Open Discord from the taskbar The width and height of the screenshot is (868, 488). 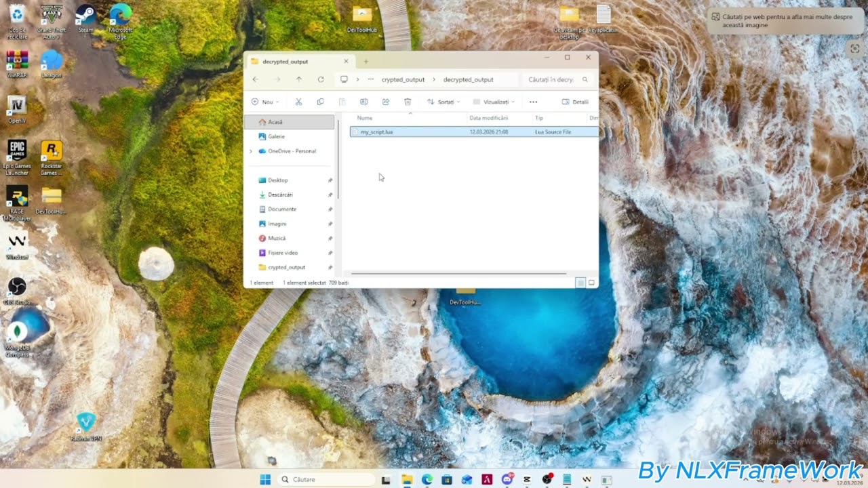click(x=507, y=479)
